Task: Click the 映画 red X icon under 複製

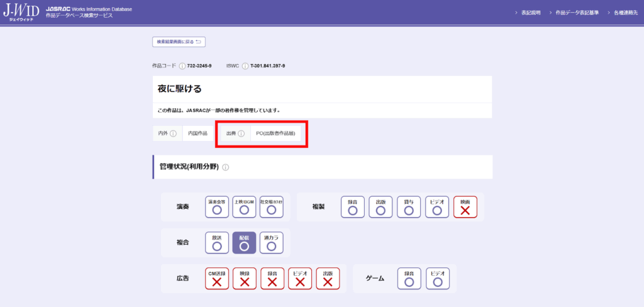Action: 465,207
